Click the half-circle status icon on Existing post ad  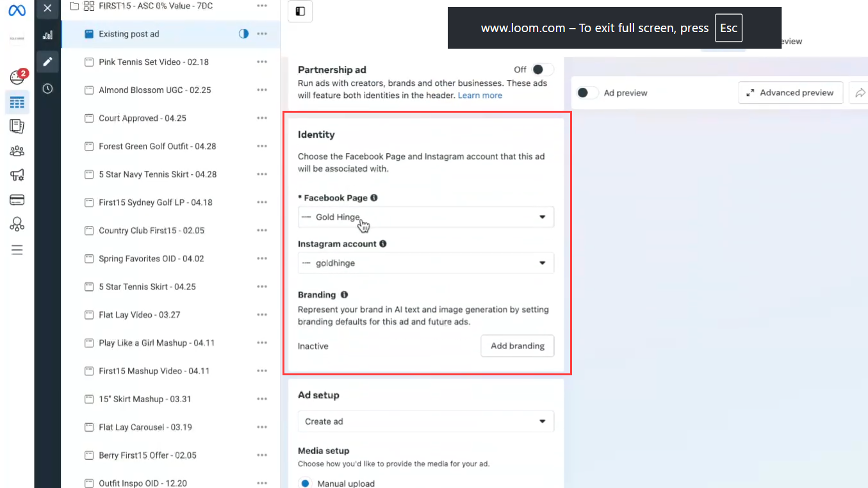pos(243,34)
